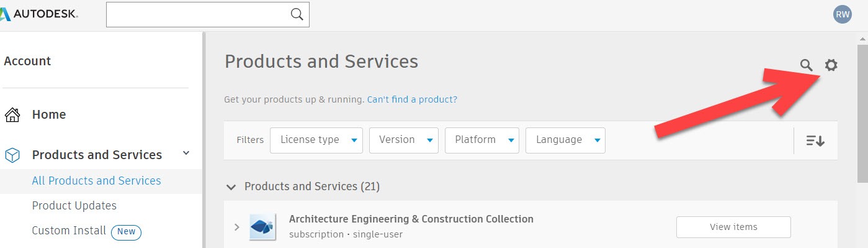The height and width of the screenshot is (248, 868).
Task: Expand the Architecture Engineering & Construction Collection row
Action: (236, 227)
